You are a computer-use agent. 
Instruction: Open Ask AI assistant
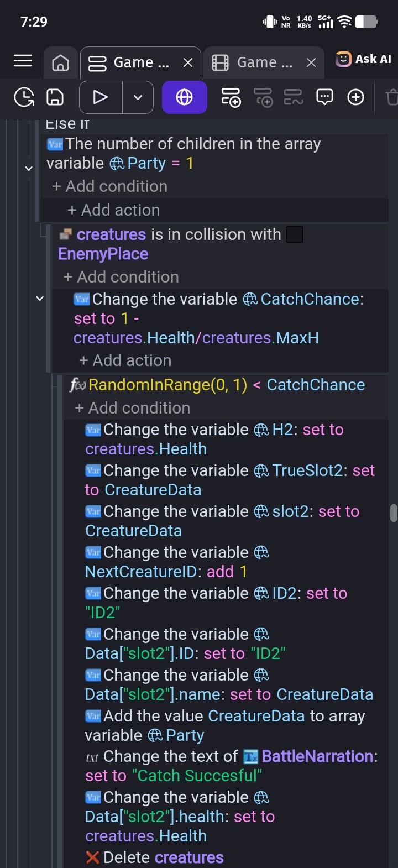click(364, 59)
